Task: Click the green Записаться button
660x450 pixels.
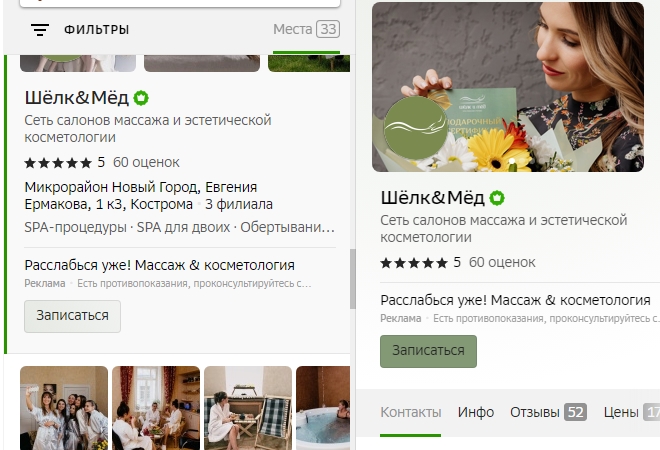Action: [x=428, y=351]
